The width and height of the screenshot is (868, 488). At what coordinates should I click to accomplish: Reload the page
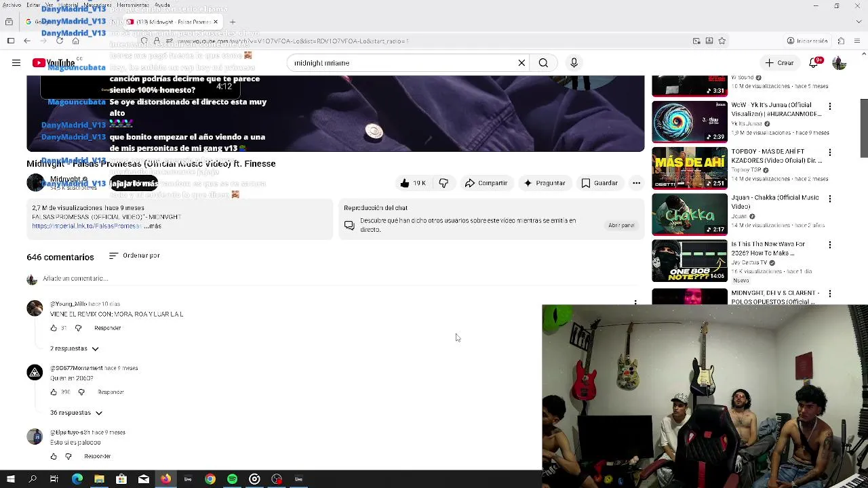[x=60, y=41]
